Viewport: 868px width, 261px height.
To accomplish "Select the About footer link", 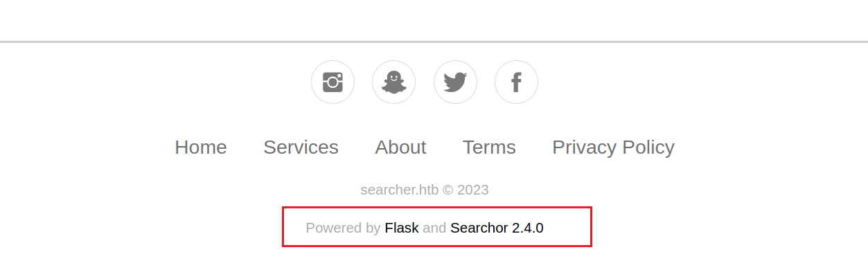I will click(x=400, y=147).
